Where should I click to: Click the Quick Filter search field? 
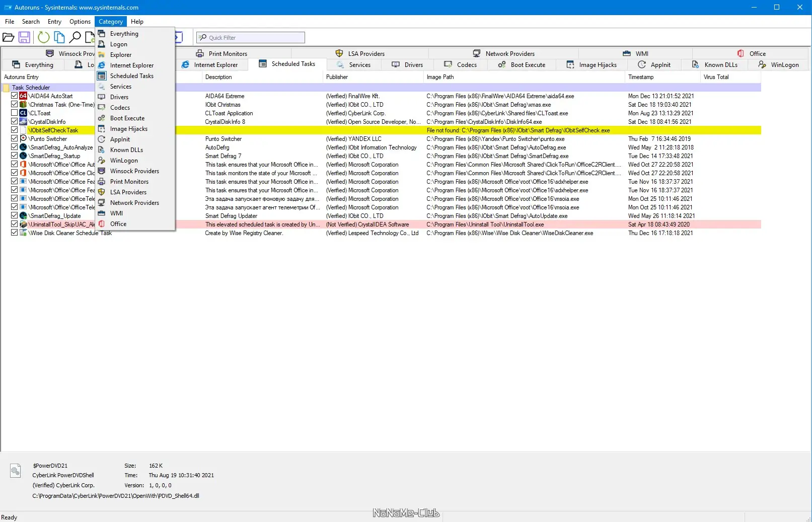[251, 38]
